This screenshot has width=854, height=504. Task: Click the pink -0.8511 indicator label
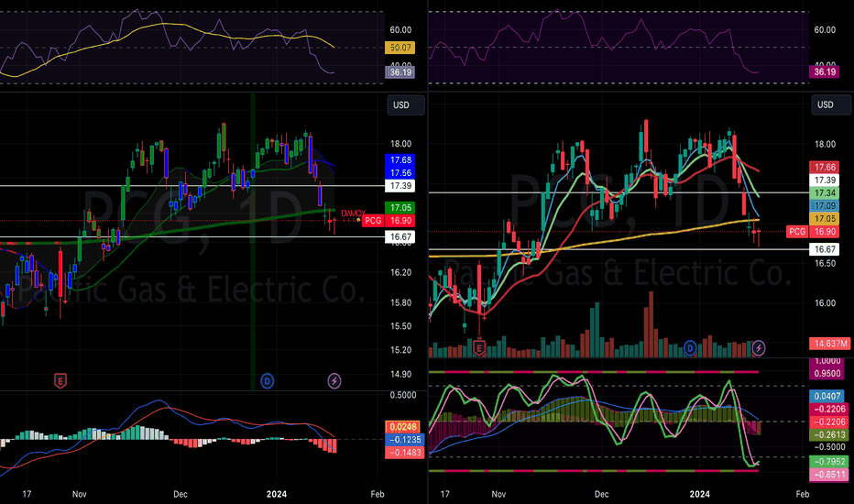pos(829,475)
